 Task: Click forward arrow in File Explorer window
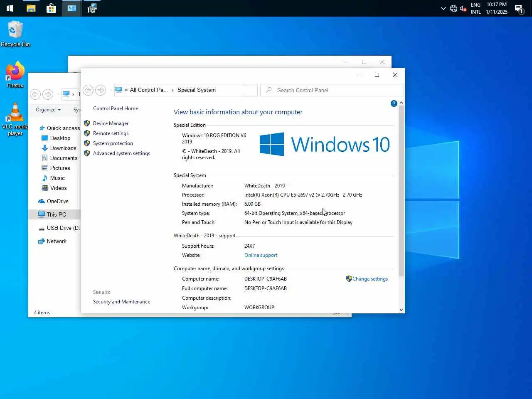48,94
